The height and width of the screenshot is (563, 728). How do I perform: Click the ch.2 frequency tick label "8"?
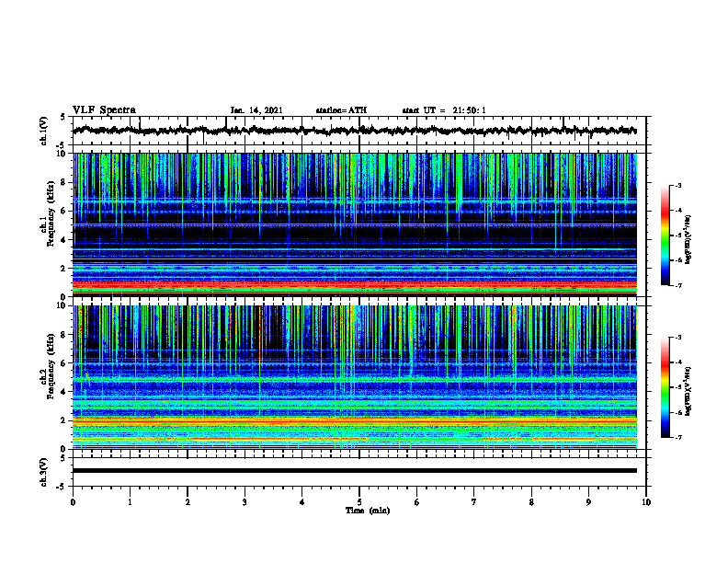pyautogui.click(x=64, y=335)
